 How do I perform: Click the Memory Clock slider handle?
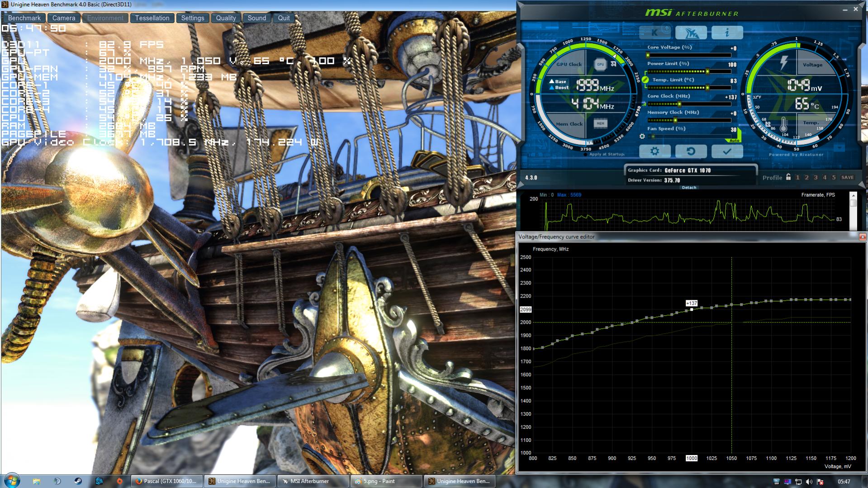675,120
